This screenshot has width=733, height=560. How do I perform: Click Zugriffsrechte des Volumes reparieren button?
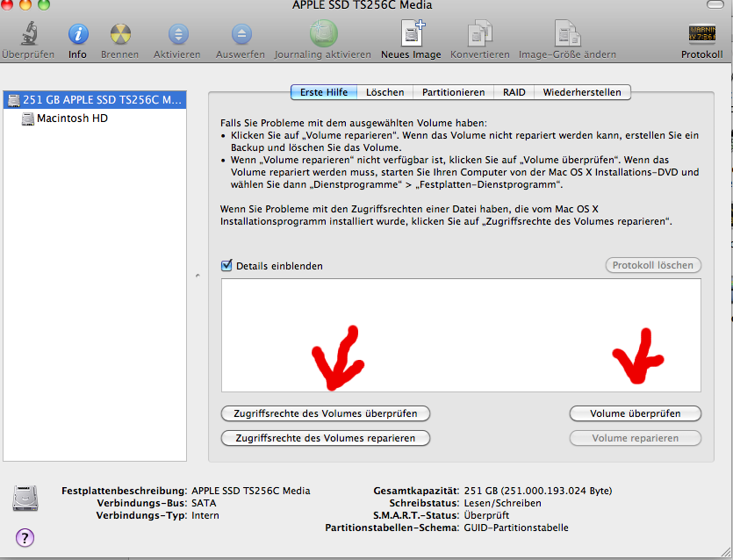click(325, 437)
